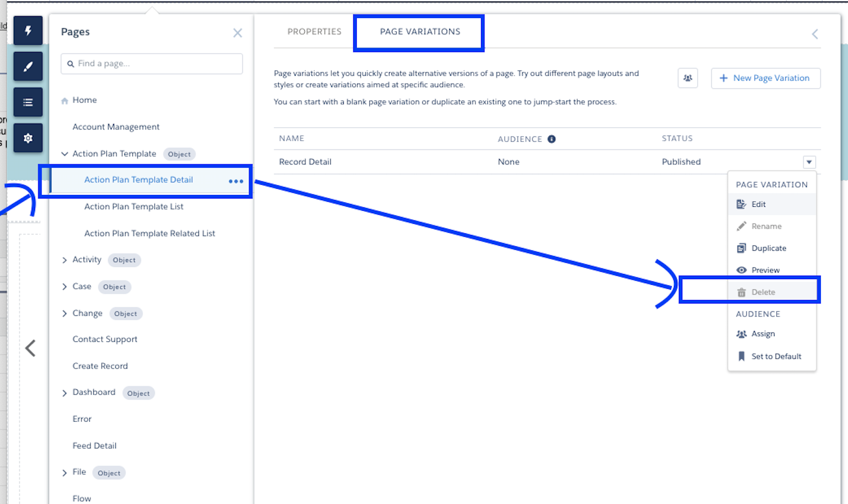The image size is (848, 504).
Task: Choose Delete from the Page Variation menu
Action: pyautogui.click(x=772, y=292)
